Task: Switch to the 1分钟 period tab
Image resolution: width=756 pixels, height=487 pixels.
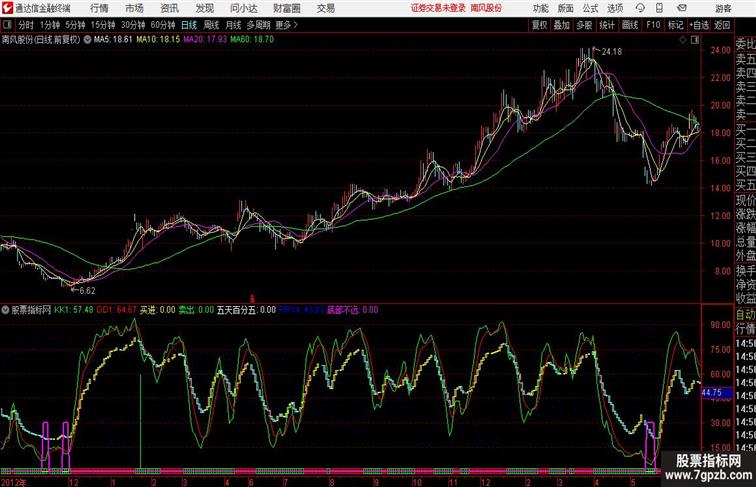Action: [x=50, y=25]
